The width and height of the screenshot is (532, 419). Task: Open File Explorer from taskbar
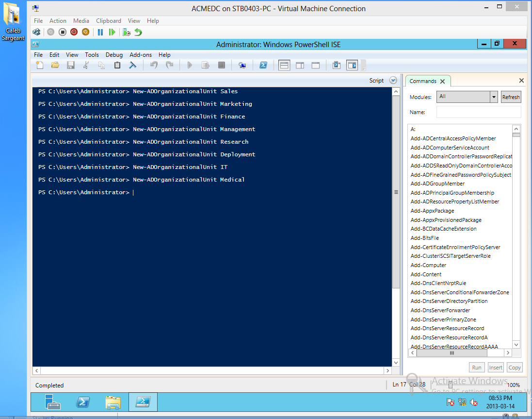(113, 402)
